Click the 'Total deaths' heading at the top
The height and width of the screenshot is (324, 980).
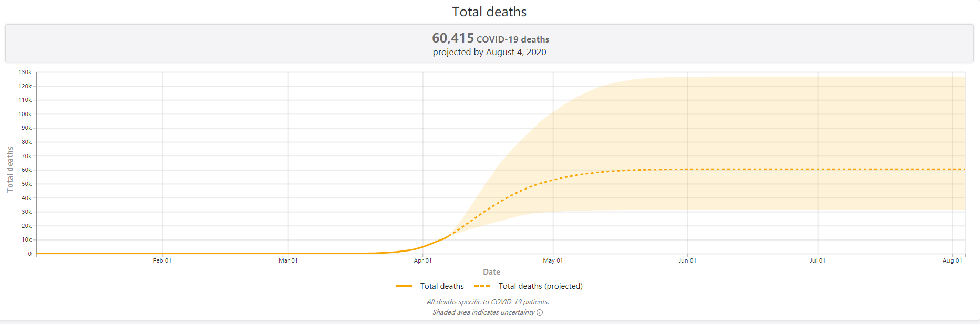click(x=489, y=12)
